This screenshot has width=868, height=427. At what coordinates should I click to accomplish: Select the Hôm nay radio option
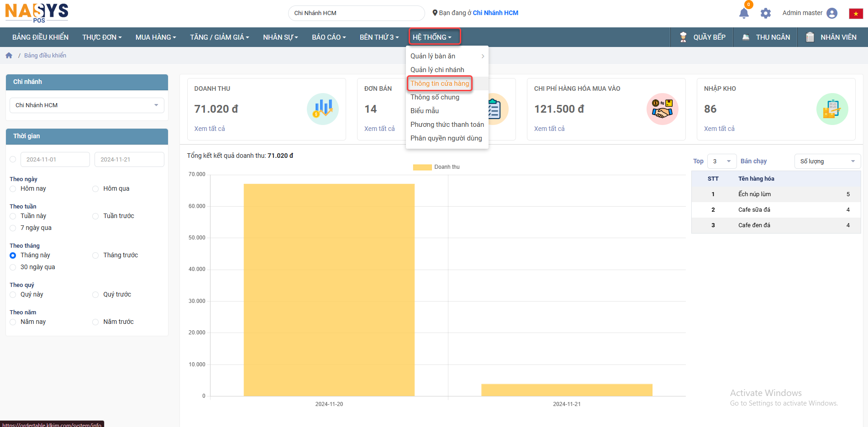13,189
